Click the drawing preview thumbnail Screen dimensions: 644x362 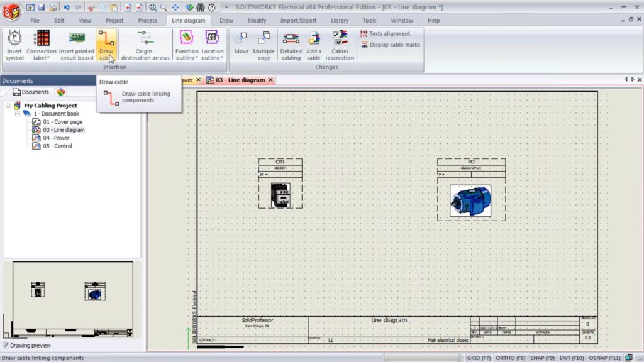(72, 300)
